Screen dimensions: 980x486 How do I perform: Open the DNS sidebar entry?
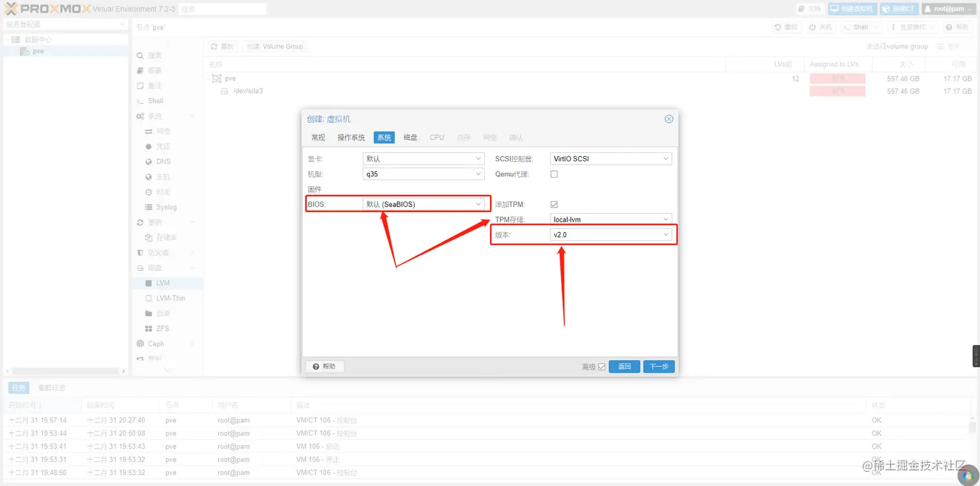pyautogui.click(x=163, y=161)
